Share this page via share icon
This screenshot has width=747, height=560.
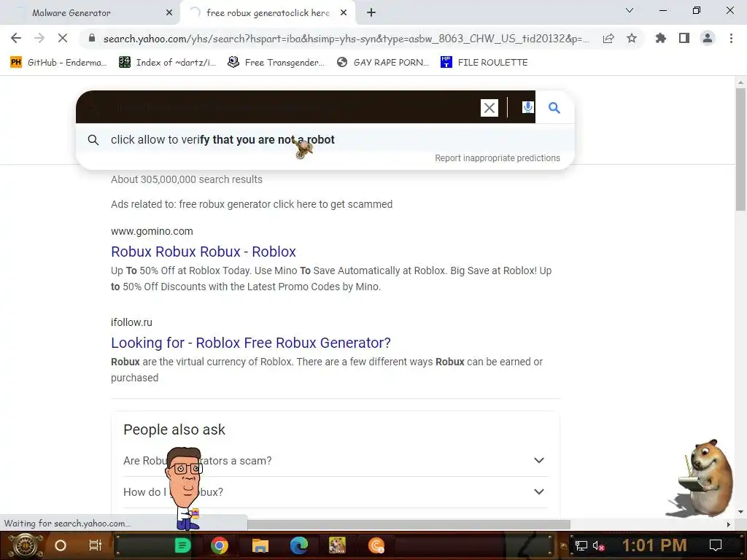tap(608, 39)
